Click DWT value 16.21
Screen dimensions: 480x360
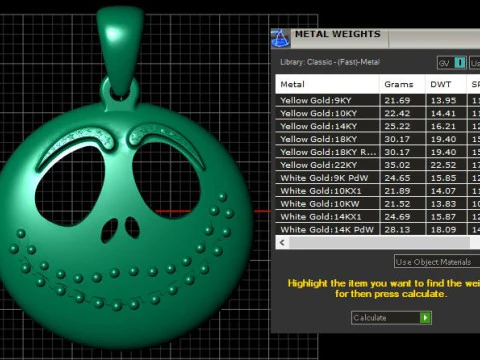coord(443,126)
